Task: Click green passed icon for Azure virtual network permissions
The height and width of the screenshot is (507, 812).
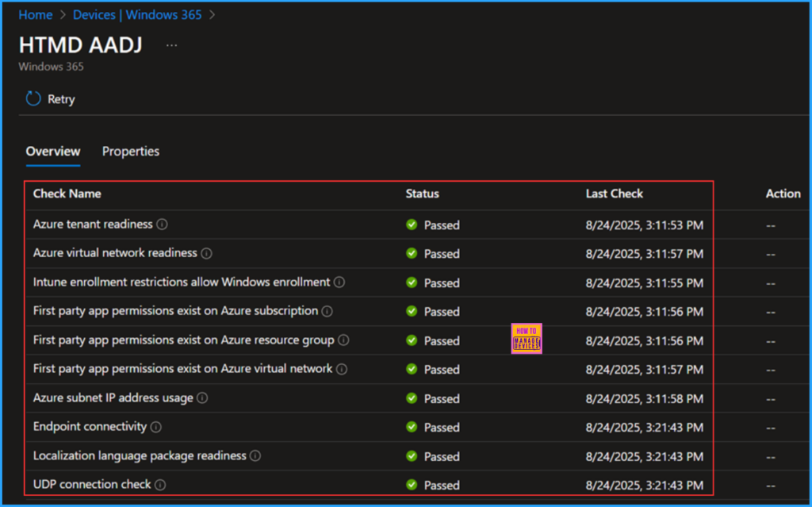Action: pyautogui.click(x=412, y=369)
